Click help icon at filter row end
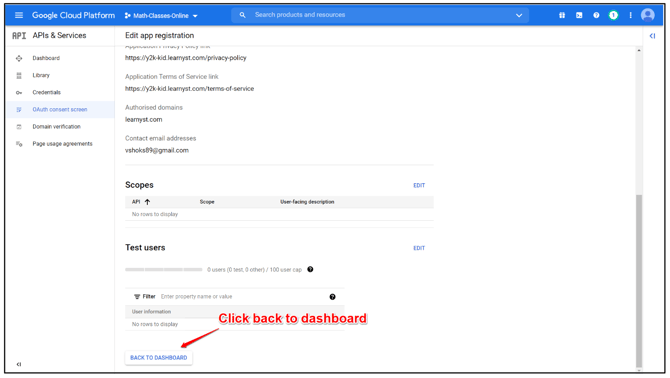 332,297
